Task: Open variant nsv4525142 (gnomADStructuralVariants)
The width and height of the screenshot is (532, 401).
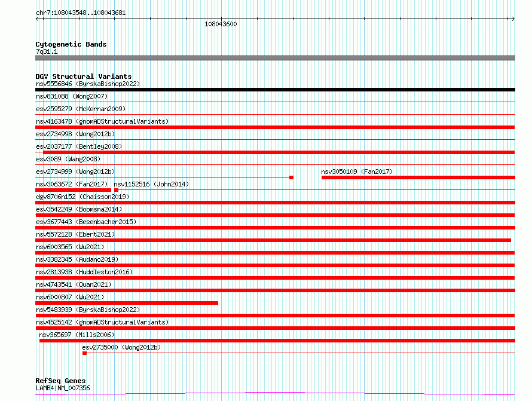Action: coord(102,322)
